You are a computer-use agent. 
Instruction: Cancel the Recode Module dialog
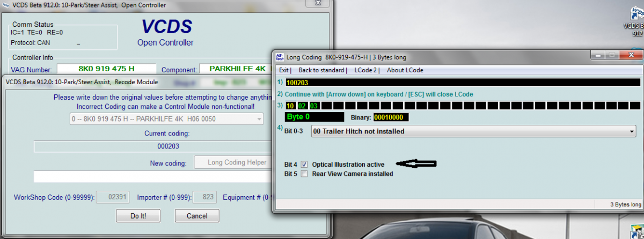pyautogui.click(x=197, y=216)
